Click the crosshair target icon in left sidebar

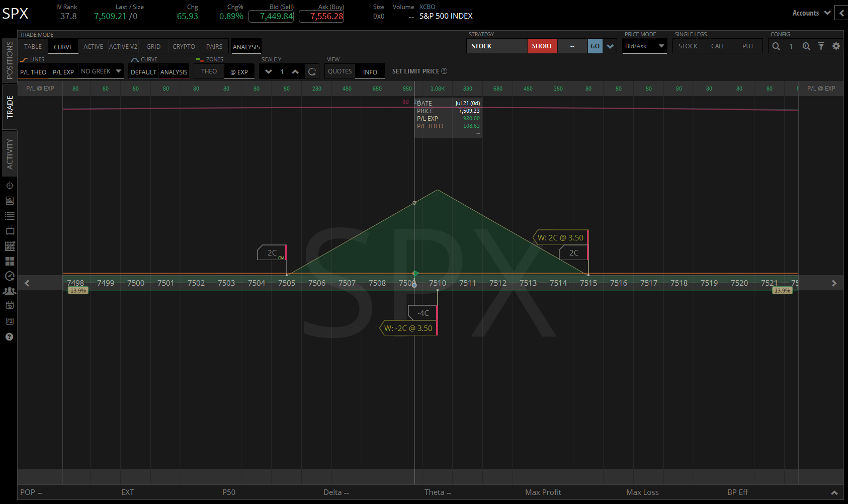pos(10,186)
